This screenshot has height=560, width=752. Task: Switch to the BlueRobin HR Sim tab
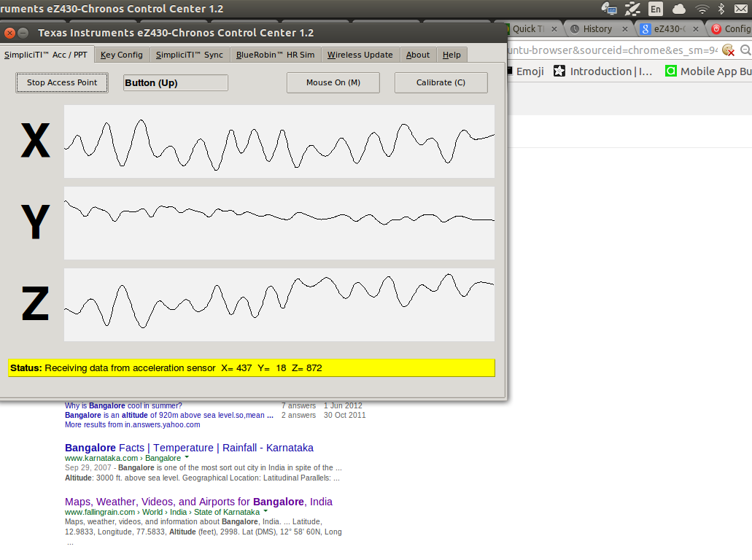pos(275,55)
